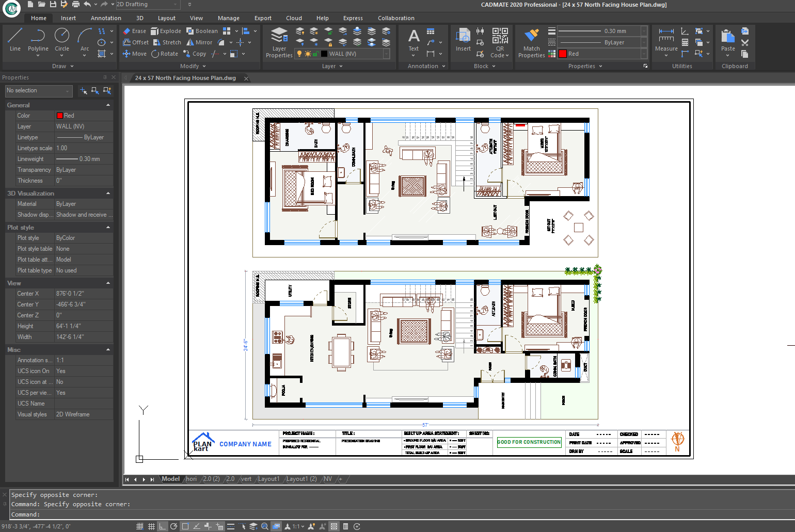The width and height of the screenshot is (795, 532).
Task: Select the Line drawing tool
Action: [15, 40]
